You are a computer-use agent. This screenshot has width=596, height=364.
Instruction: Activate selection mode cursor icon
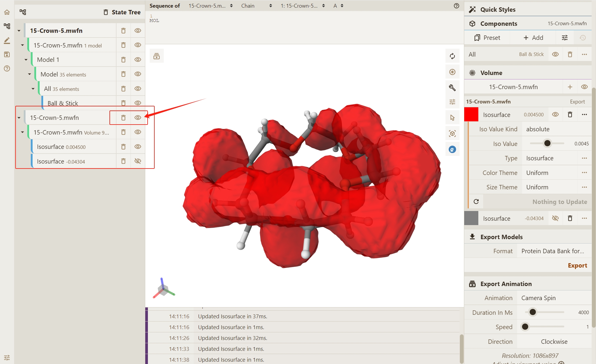[452, 118]
